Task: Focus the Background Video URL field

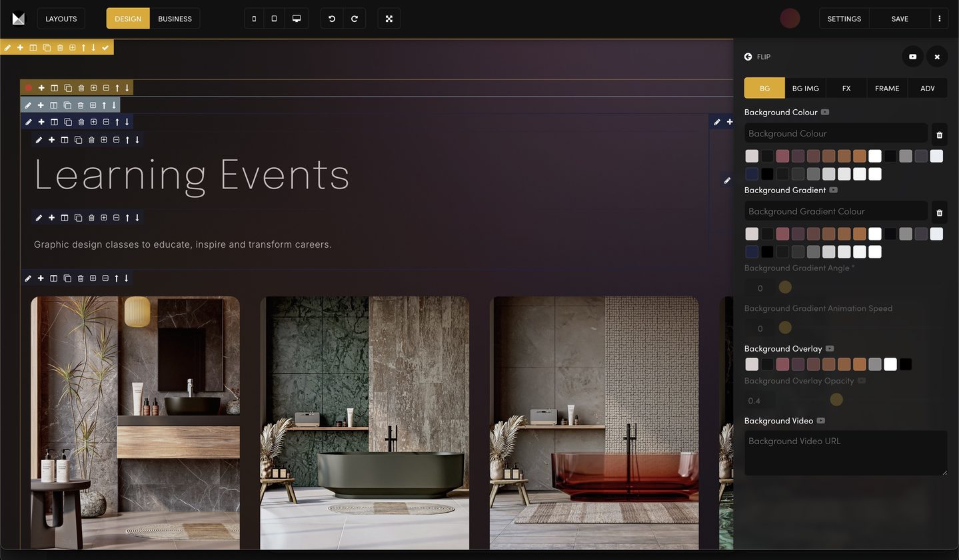Action: [845, 453]
